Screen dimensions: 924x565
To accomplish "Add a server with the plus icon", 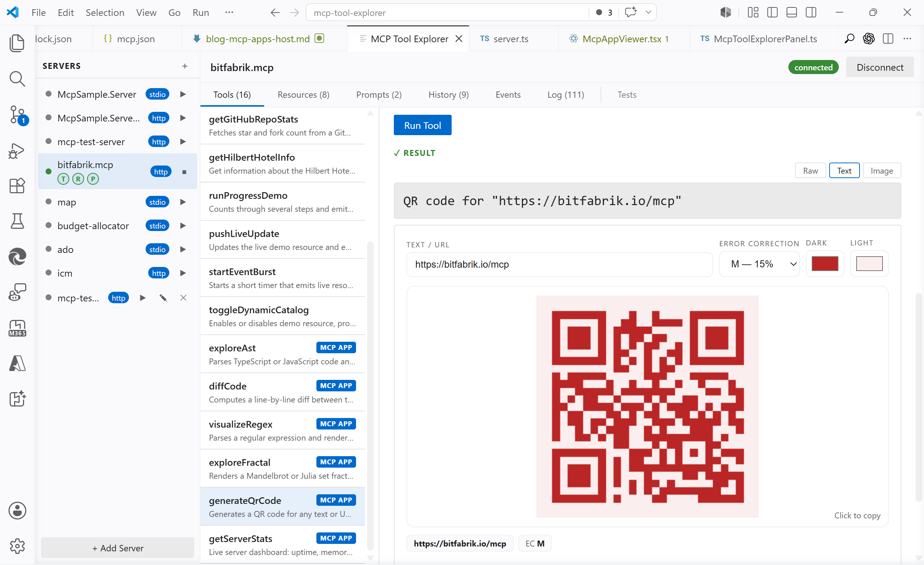I will pyautogui.click(x=185, y=66).
